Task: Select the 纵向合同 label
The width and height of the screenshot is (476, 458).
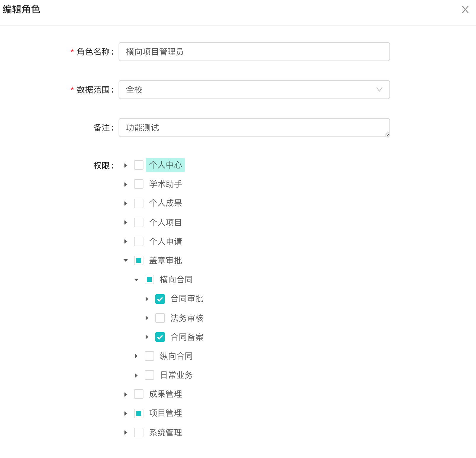Action: [176, 356]
